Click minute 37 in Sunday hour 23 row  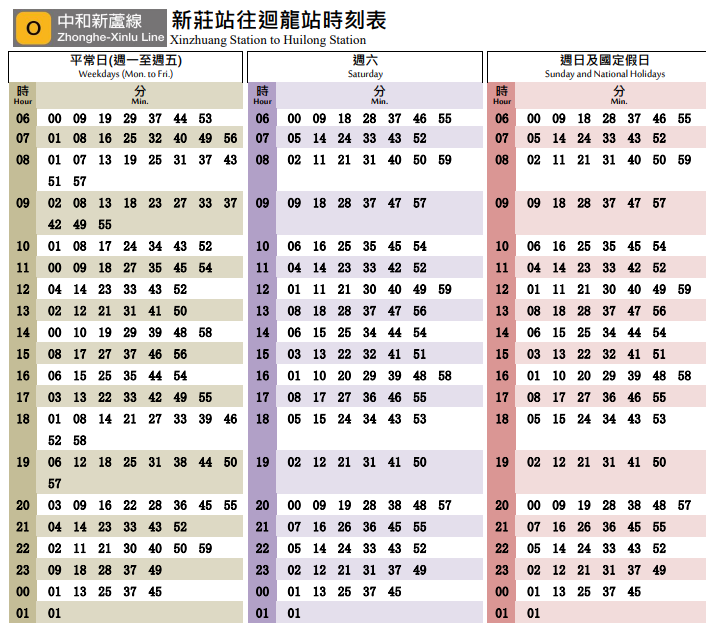click(634, 570)
